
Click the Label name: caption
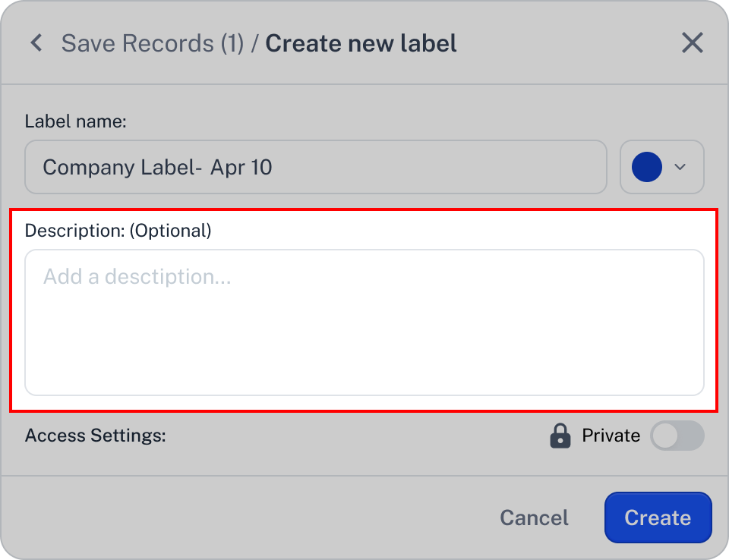click(x=75, y=121)
